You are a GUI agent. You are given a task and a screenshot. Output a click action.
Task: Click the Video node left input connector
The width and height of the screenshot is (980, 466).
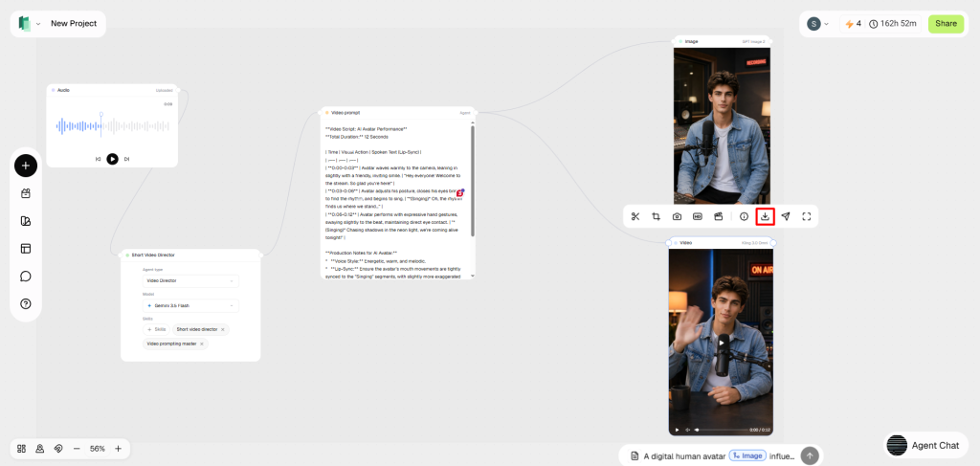669,242
